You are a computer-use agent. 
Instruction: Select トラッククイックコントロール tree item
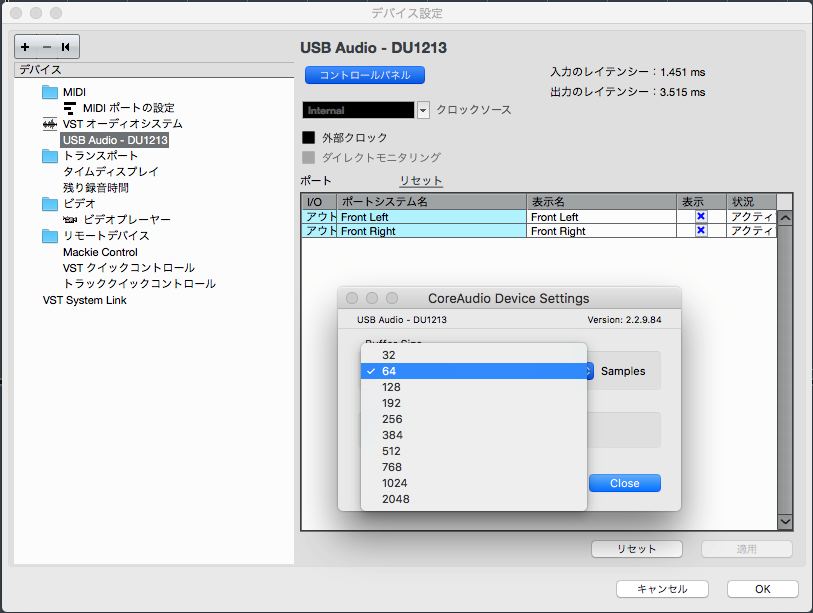(x=139, y=284)
